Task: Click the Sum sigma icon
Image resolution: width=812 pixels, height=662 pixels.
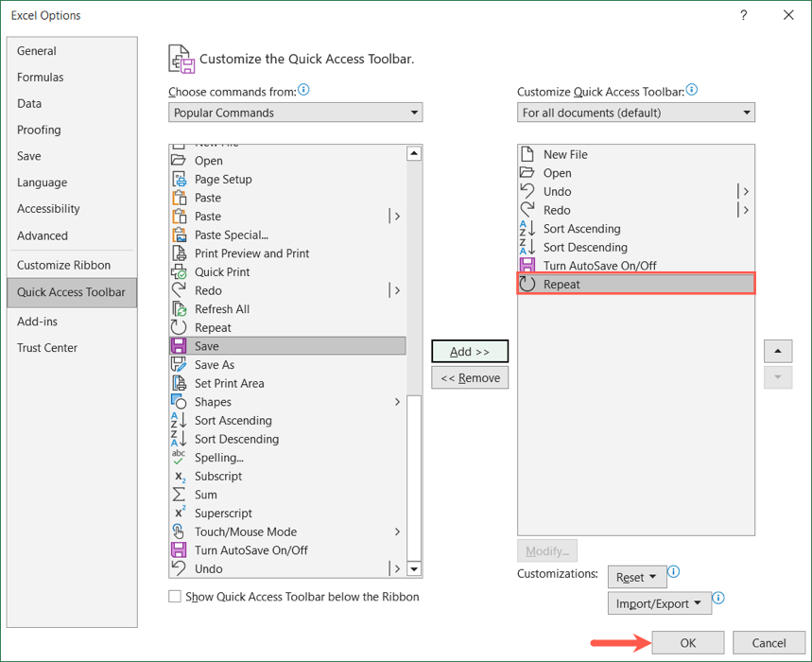Action: pos(180,495)
